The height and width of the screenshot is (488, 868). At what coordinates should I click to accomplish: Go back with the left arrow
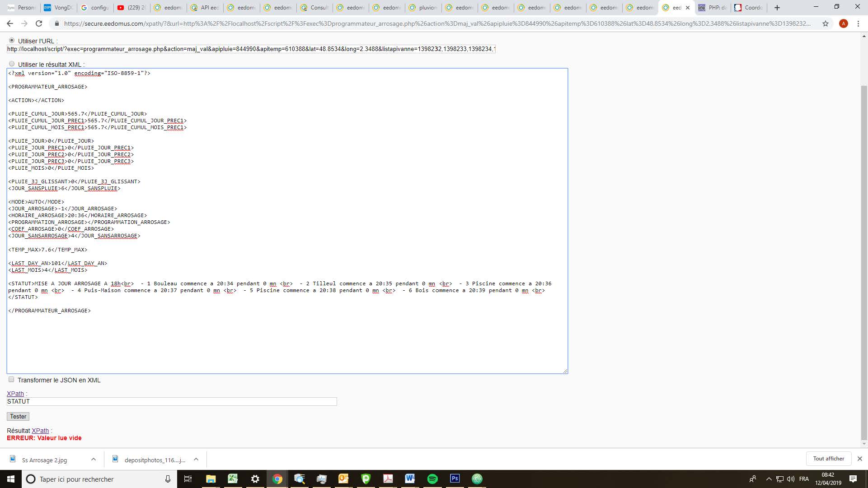point(10,23)
